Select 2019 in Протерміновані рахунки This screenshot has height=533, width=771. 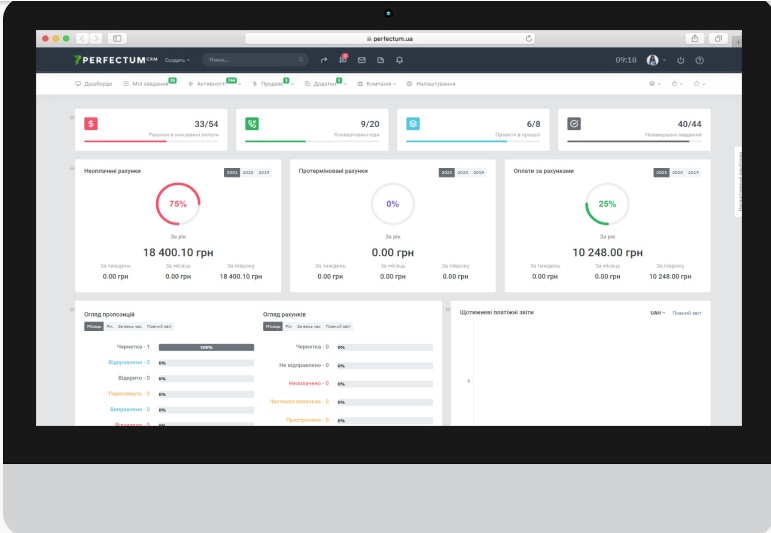point(479,173)
